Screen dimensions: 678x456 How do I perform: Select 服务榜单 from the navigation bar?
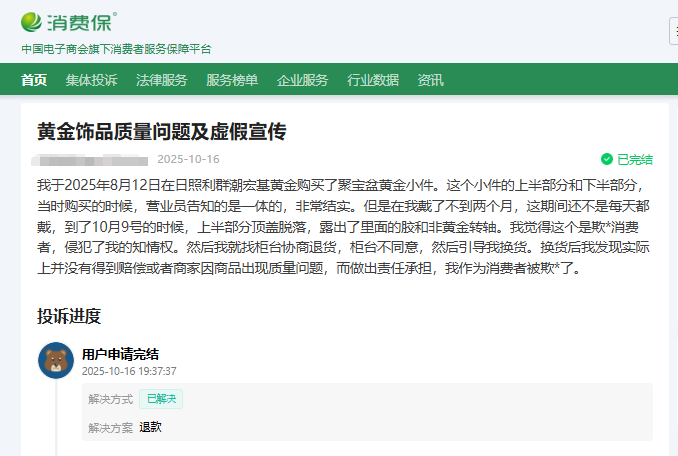coord(232,80)
